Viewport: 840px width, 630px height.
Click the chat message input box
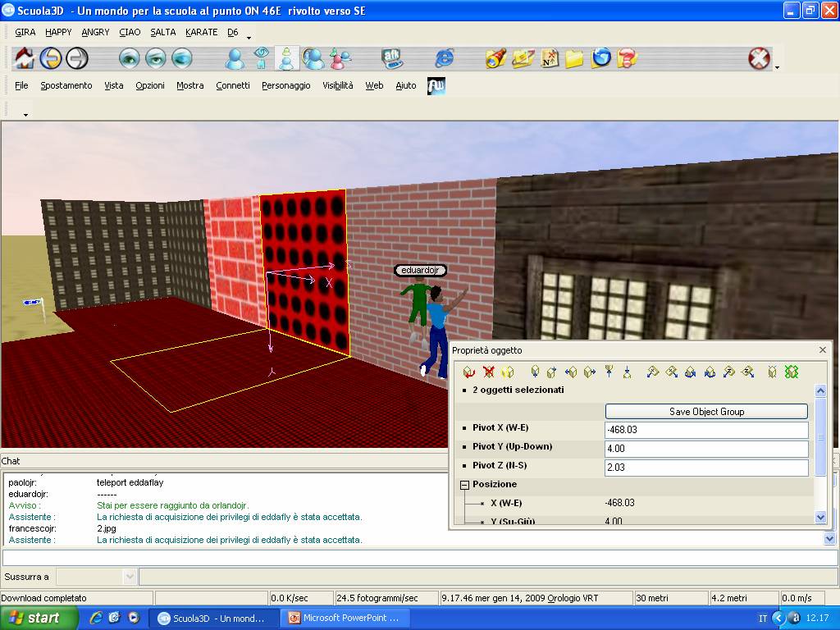click(419, 557)
